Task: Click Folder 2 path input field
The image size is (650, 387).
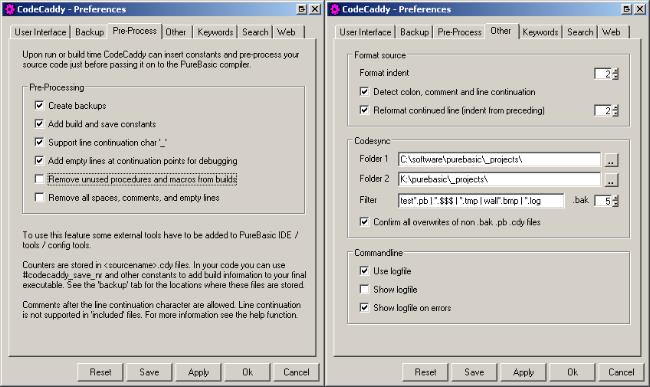Action: point(499,179)
